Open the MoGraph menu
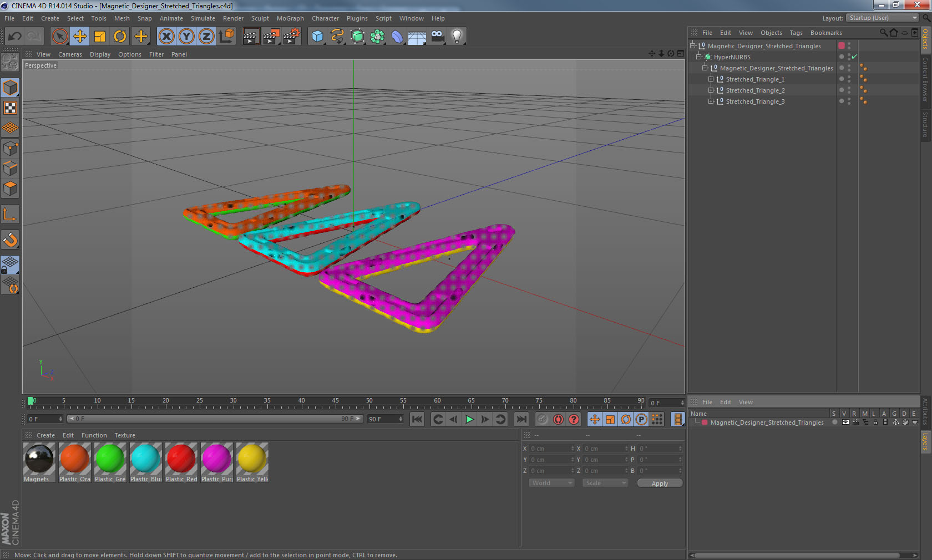Image resolution: width=932 pixels, height=560 pixels. click(290, 18)
